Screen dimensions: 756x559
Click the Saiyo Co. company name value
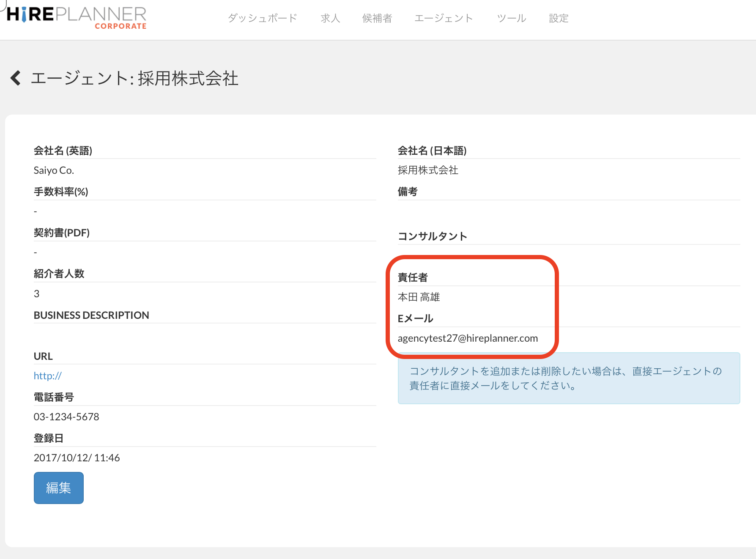[x=54, y=170]
